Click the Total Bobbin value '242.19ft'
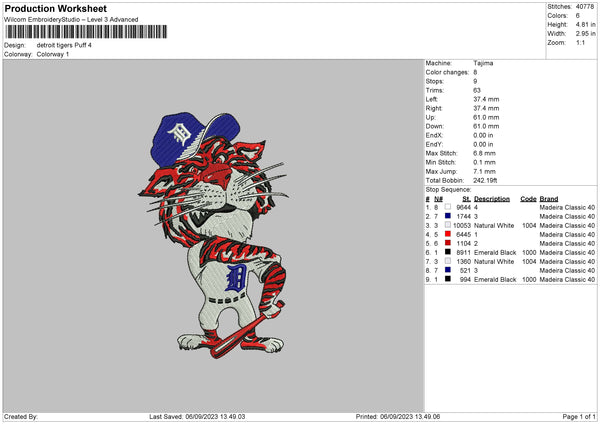600x424 pixels. point(485,180)
